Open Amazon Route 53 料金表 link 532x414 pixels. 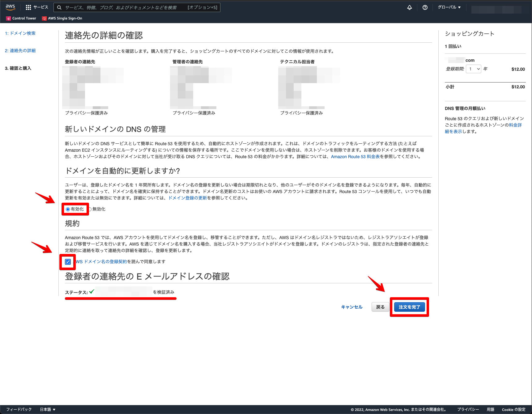(x=355, y=157)
